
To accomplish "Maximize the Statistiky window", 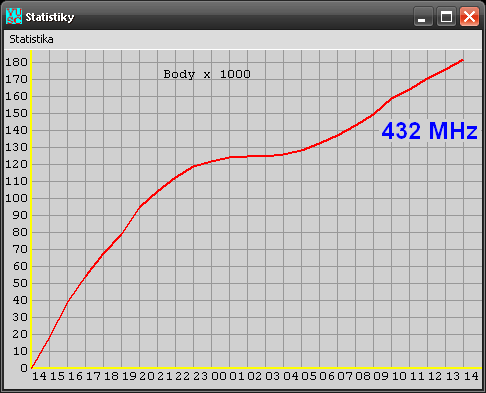I will tap(446, 16).
